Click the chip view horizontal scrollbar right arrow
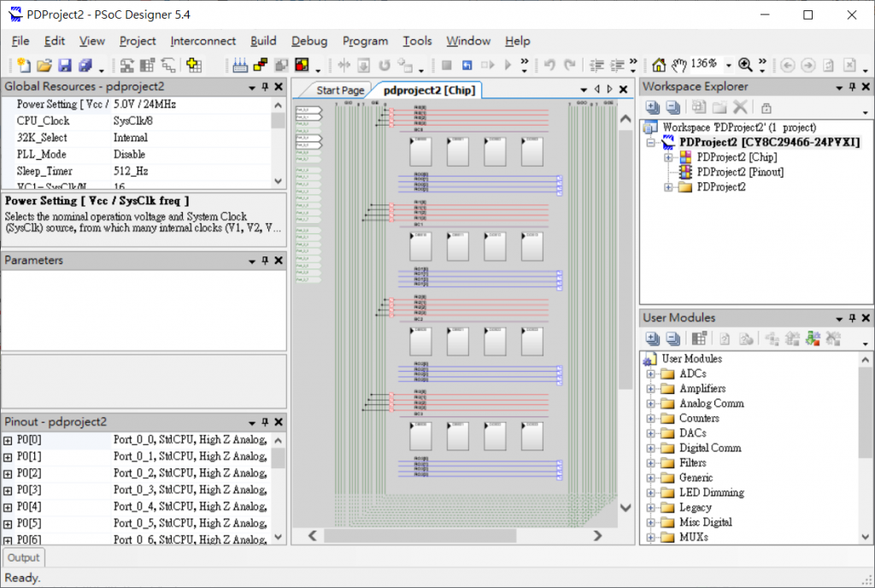 coord(597,536)
